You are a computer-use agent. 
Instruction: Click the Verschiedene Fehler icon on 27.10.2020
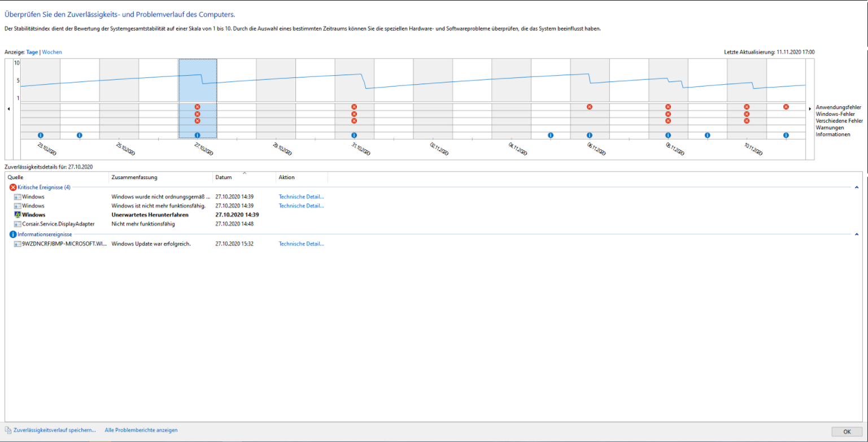click(197, 121)
